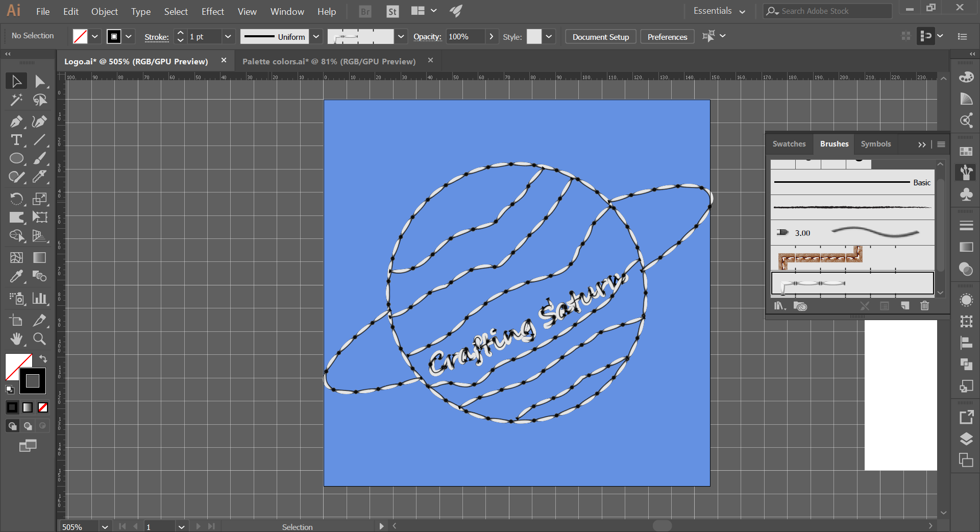Screen dimensions: 980x532
Task: Select the Zoom tool
Action: pos(40,338)
